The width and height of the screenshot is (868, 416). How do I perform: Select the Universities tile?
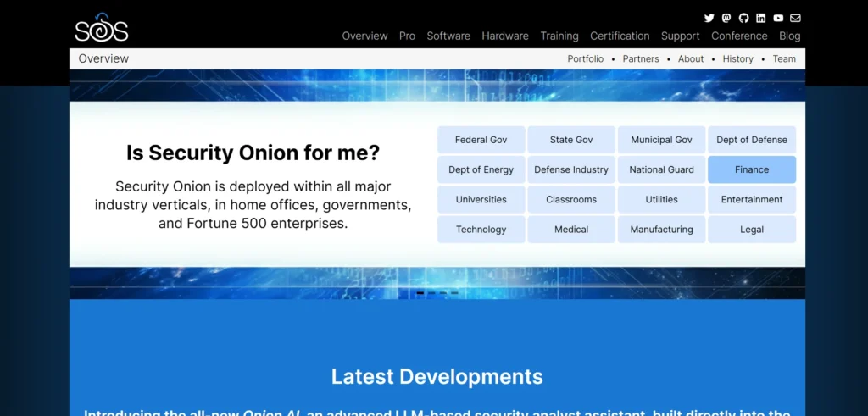481,200
